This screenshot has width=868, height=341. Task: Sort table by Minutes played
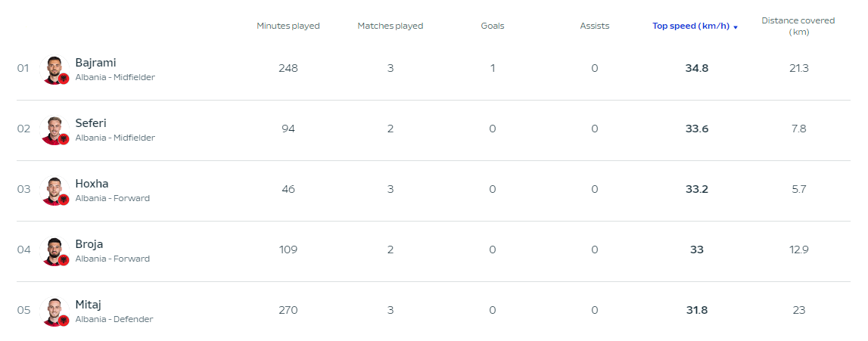(288, 26)
